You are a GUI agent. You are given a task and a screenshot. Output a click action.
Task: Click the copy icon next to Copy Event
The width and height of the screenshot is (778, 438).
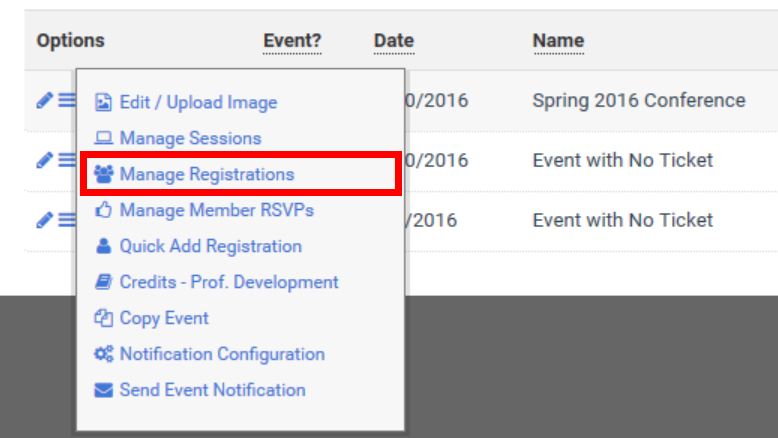(x=103, y=318)
